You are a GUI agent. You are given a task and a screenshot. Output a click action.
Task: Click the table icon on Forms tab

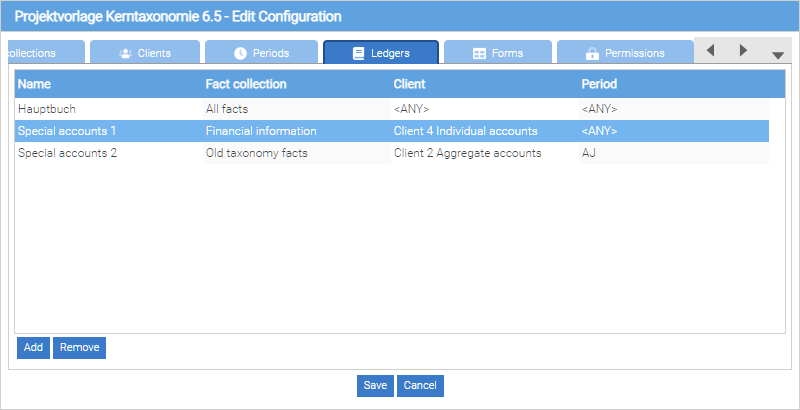pyautogui.click(x=479, y=53)
